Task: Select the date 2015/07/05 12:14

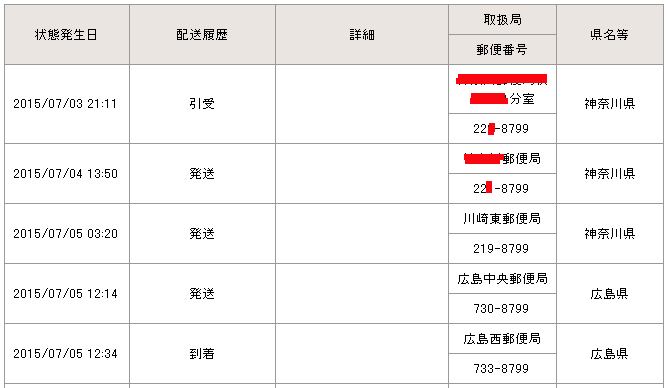Action: click(65, 294)
